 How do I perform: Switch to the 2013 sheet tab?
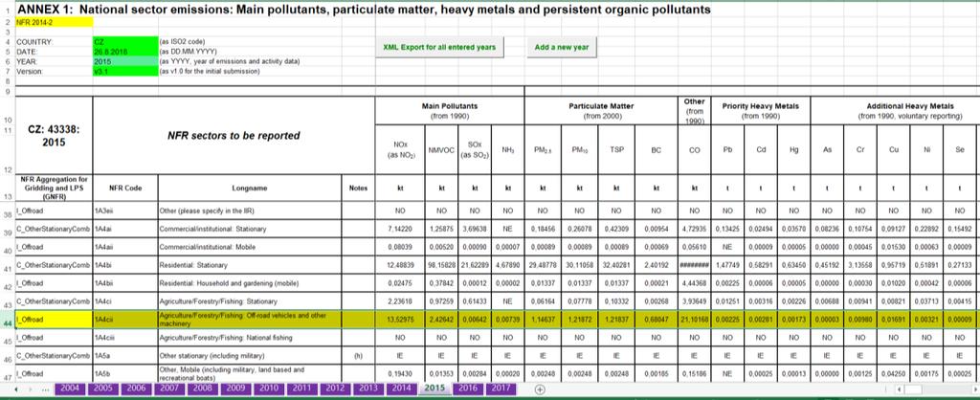click(x=368, y=389)
